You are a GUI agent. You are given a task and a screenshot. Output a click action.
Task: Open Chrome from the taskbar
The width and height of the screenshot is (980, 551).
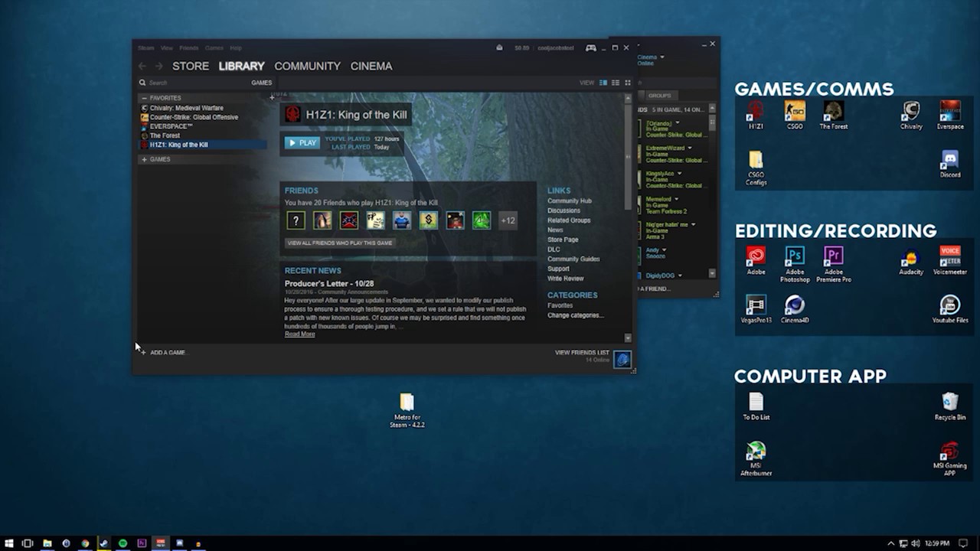85,543
